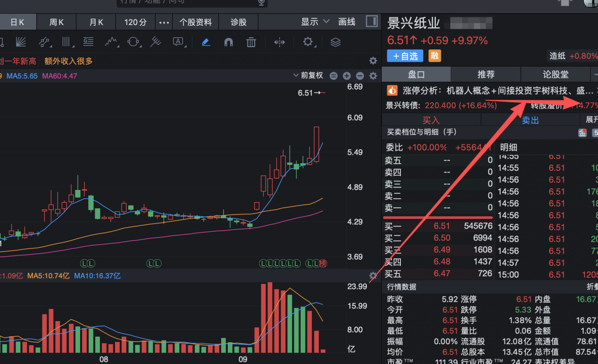Open the 前复权 adjustment dropdown

pos(308,75)
